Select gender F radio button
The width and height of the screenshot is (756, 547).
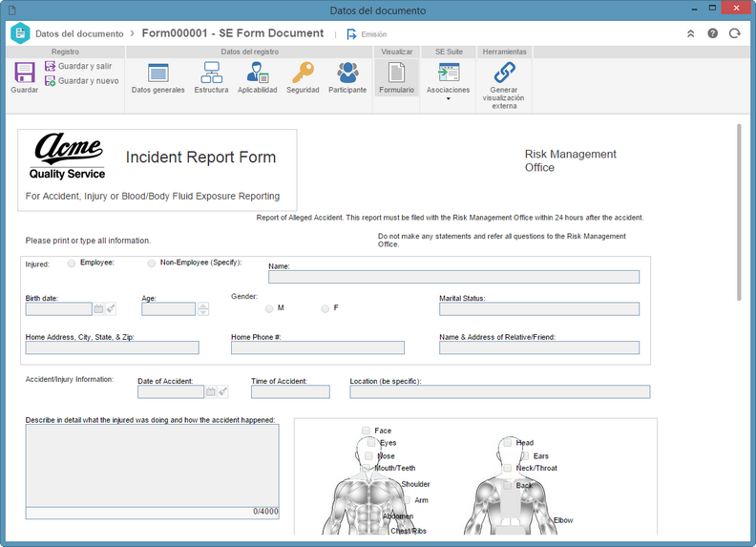point(325,308)
